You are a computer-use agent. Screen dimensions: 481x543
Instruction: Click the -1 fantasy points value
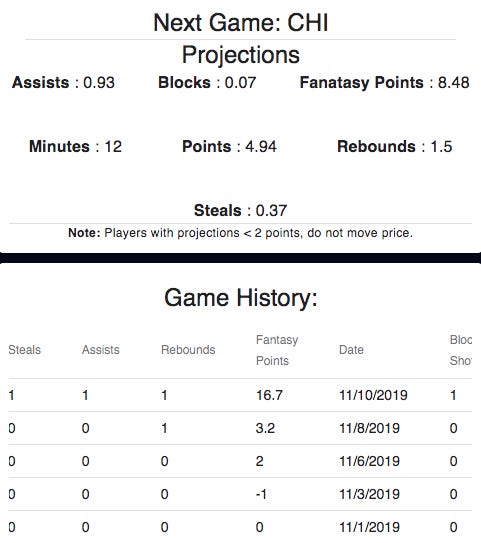tap(261, 494)
